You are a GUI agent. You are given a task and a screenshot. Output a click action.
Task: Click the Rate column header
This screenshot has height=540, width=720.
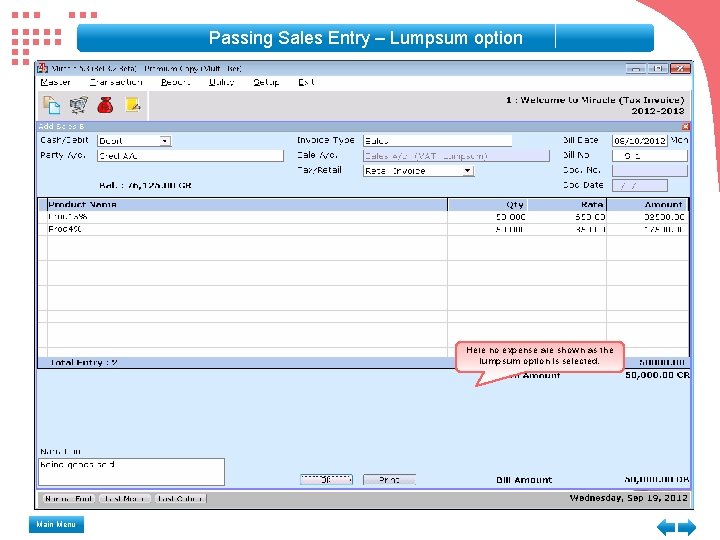(567, 204)
